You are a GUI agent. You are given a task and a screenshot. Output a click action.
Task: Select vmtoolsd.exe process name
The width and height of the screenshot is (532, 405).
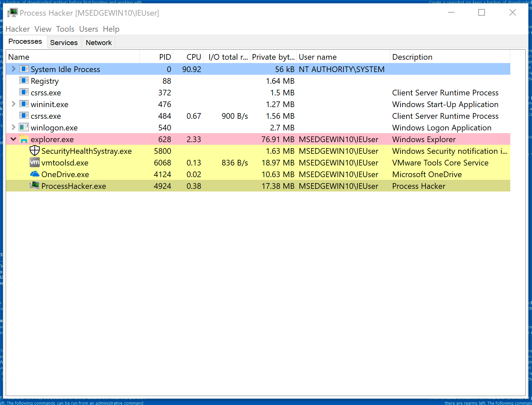[65, 163]
